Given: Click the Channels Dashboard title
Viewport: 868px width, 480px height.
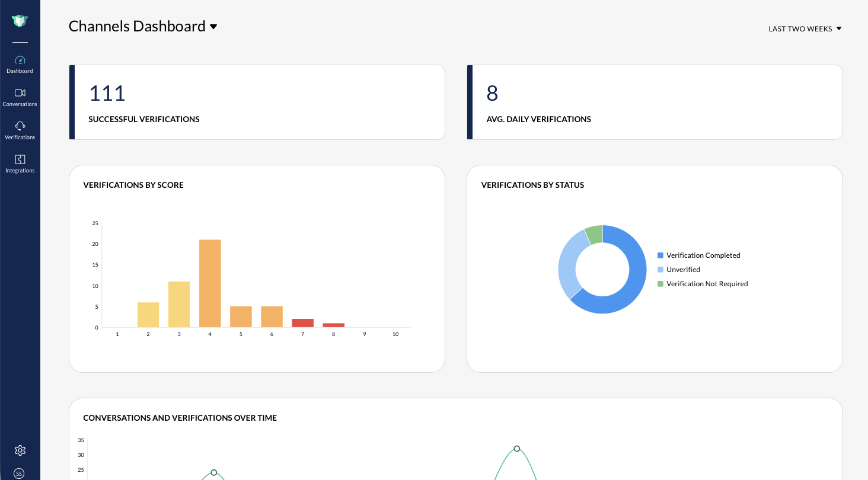Looking at the screenshot, I should 137,26.
